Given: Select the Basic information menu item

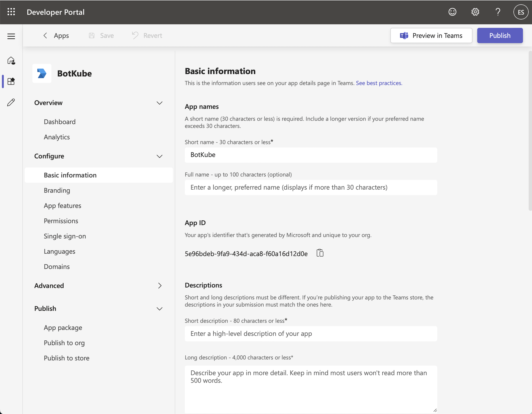Looking at the screenshot, I should click(x=70, y=175).
